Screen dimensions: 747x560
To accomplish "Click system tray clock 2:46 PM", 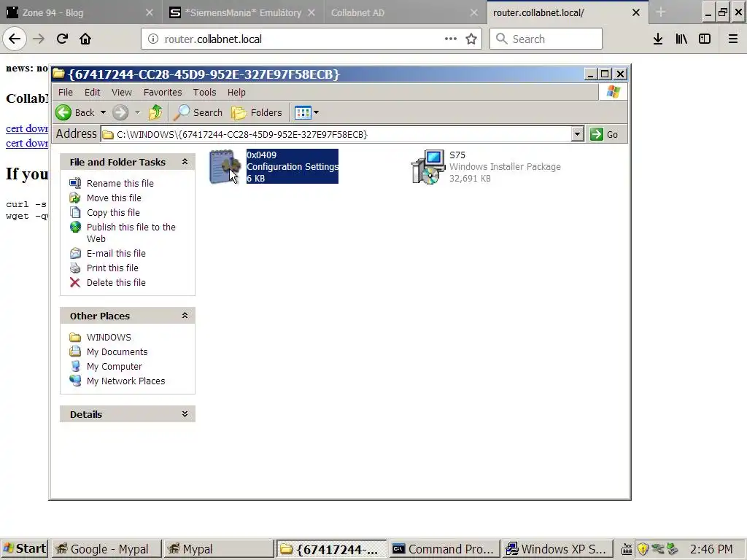I will (711, 549).
